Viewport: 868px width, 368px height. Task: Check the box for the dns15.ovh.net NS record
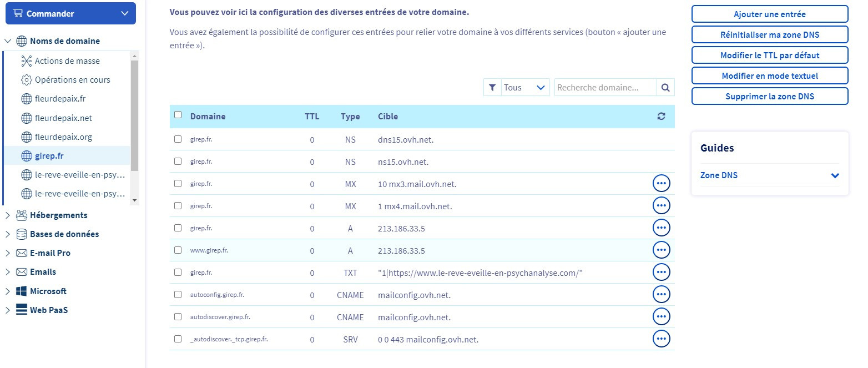pos(178,139)
